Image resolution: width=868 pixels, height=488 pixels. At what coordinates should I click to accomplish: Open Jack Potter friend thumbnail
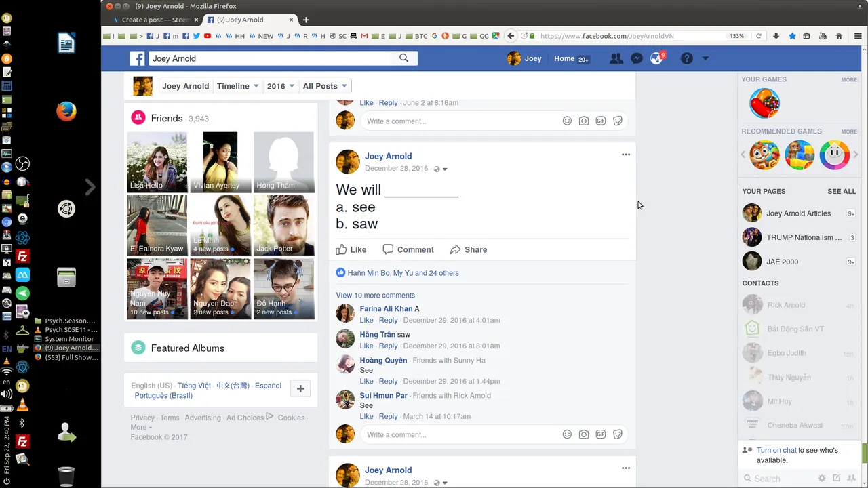click(283, 225)
